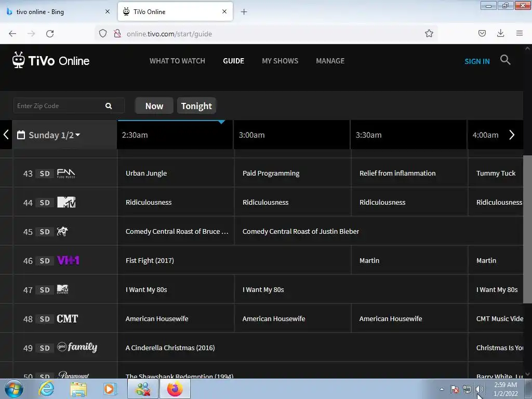Image resolution: width=532 pixels, height=399 pixels.
Task: Submit zip code with search icon
Action: coord(109,106)
